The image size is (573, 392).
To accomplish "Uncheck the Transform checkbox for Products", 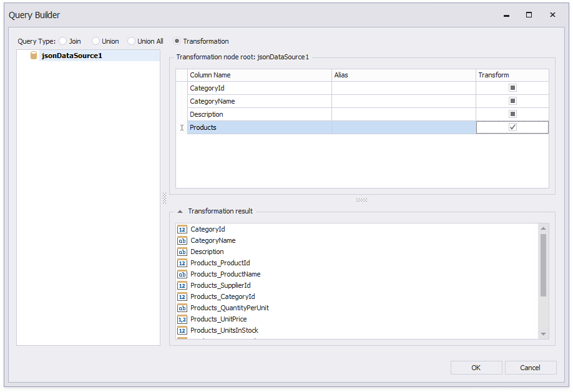I will point(512,127).
